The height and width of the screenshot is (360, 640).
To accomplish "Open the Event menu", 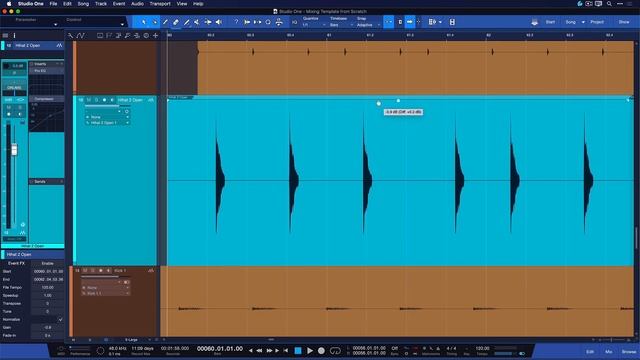I will [119, 4].
